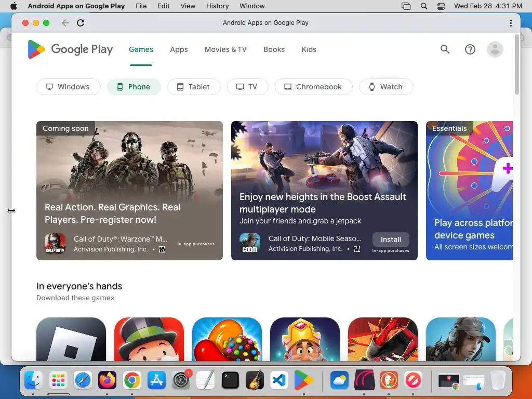Launch DuckDuckGo from the dock

389,380
